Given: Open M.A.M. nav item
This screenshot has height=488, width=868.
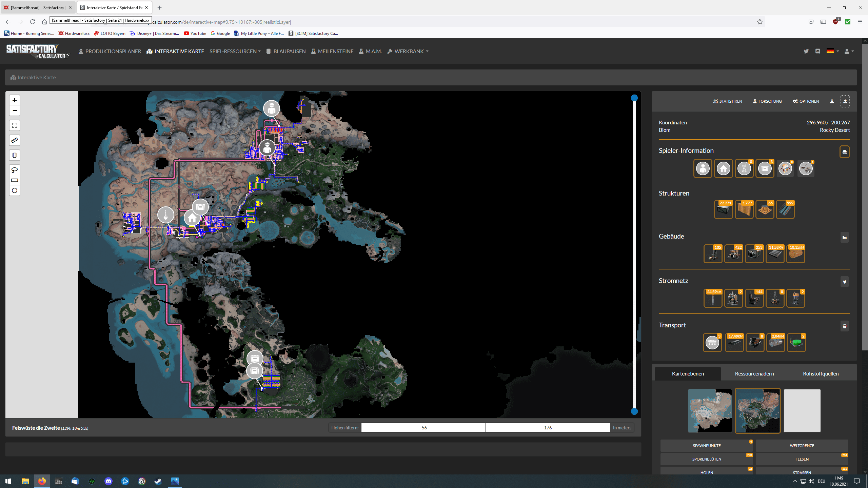Looking at the screenshot, I should [x=370, y=52].
